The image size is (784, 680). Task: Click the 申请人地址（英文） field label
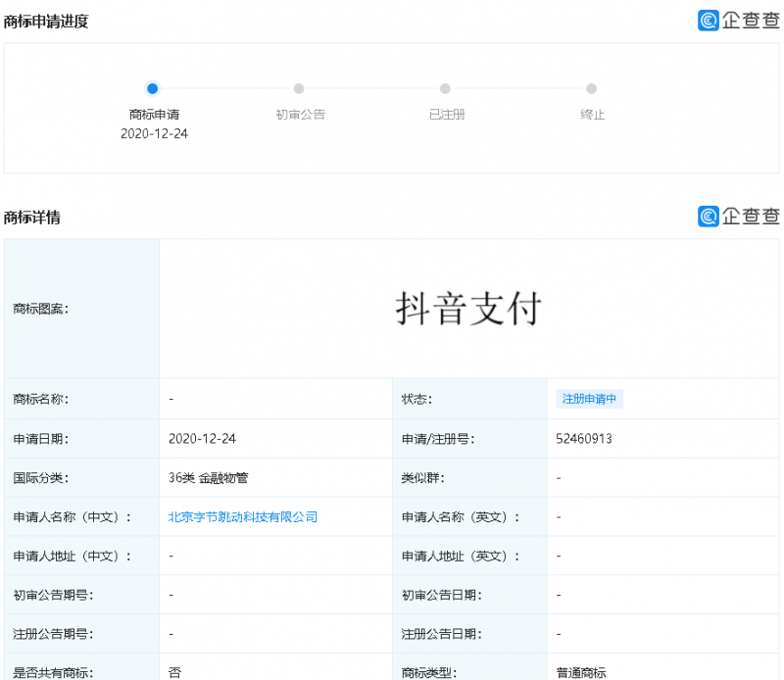[x=461, y=556]
